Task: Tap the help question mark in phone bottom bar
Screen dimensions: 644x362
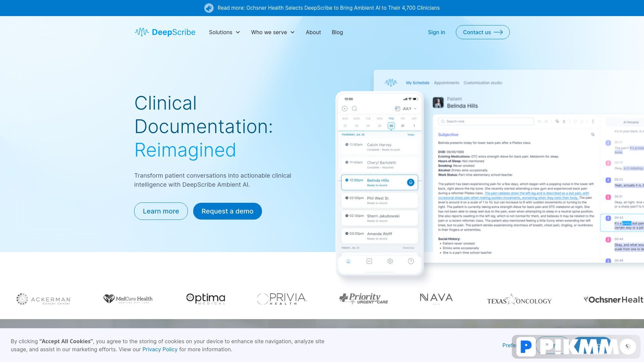Action: click(411, 261)
